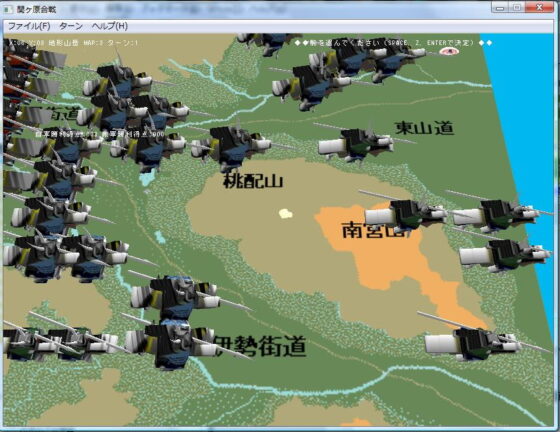560x432 pixels.
Task: Open the ファイル(F) menu
Action: click(x=29, y=26)
